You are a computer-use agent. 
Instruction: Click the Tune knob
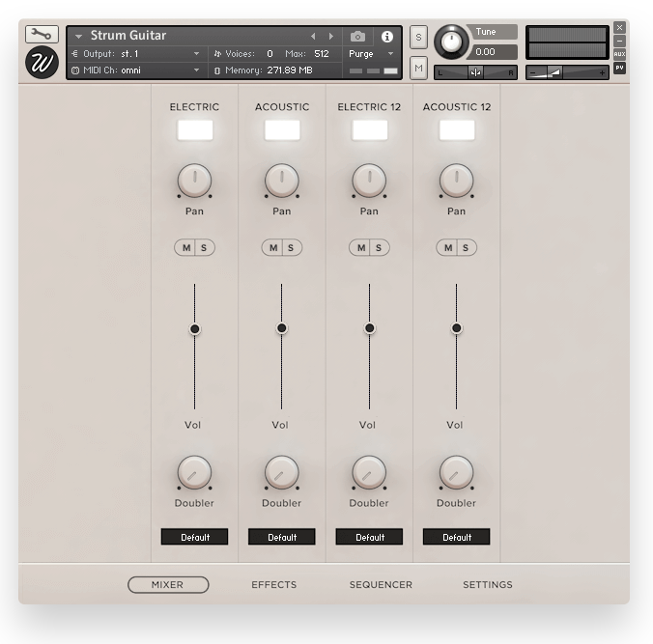pyautogui.click(x=449, y=42)
